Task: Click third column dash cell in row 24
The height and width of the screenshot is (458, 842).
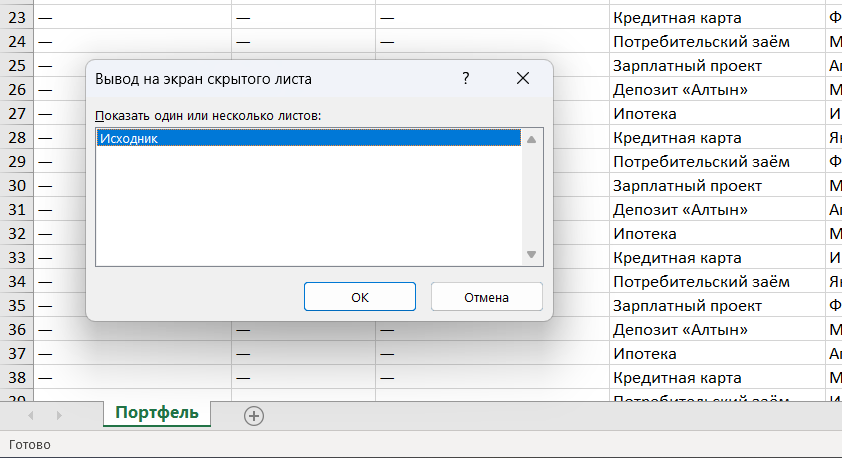Action: pos(492,41)
